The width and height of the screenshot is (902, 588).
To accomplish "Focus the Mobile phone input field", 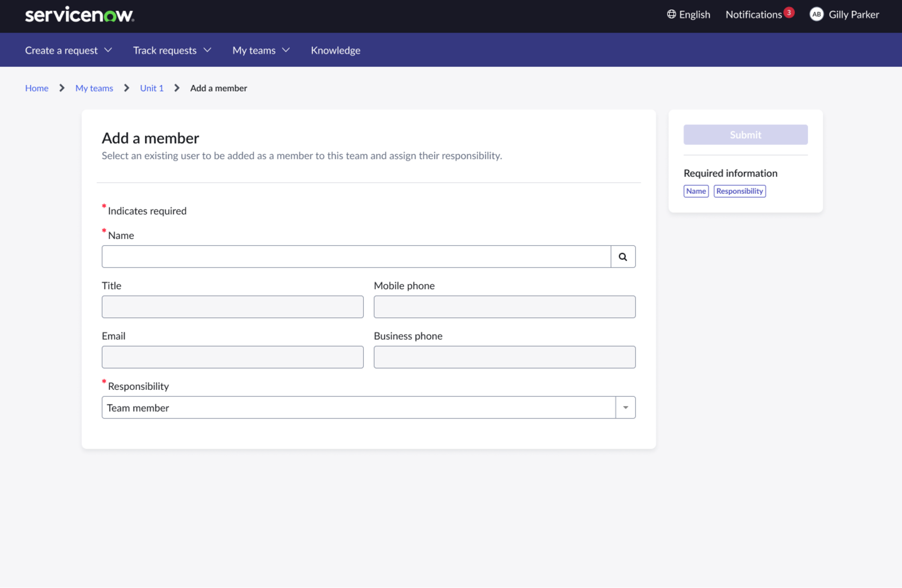I will pos(505,307).
